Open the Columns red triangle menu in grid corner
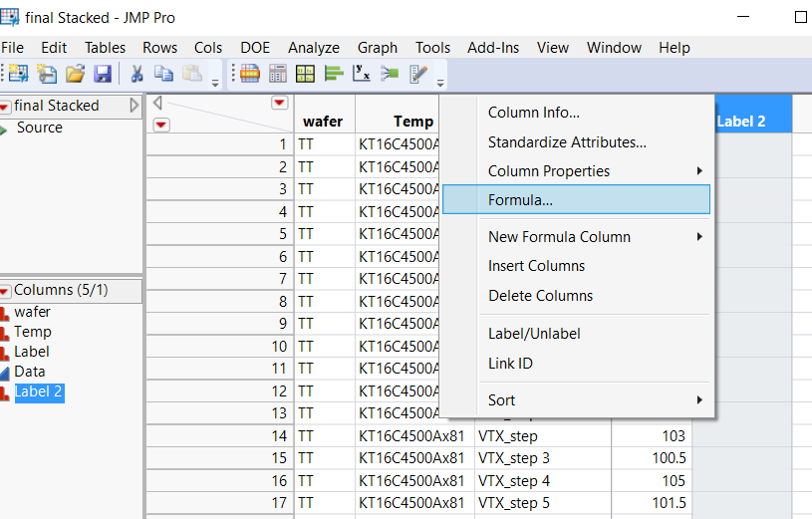812x519 pixels. pos(279,104)
